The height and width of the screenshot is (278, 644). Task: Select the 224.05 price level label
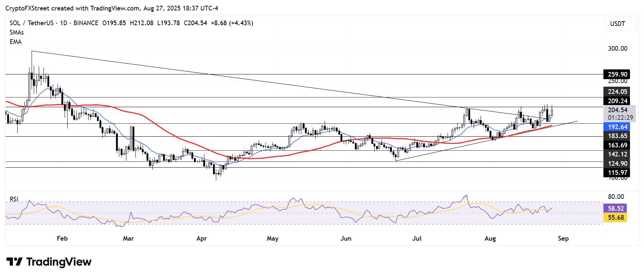point(617,92)
